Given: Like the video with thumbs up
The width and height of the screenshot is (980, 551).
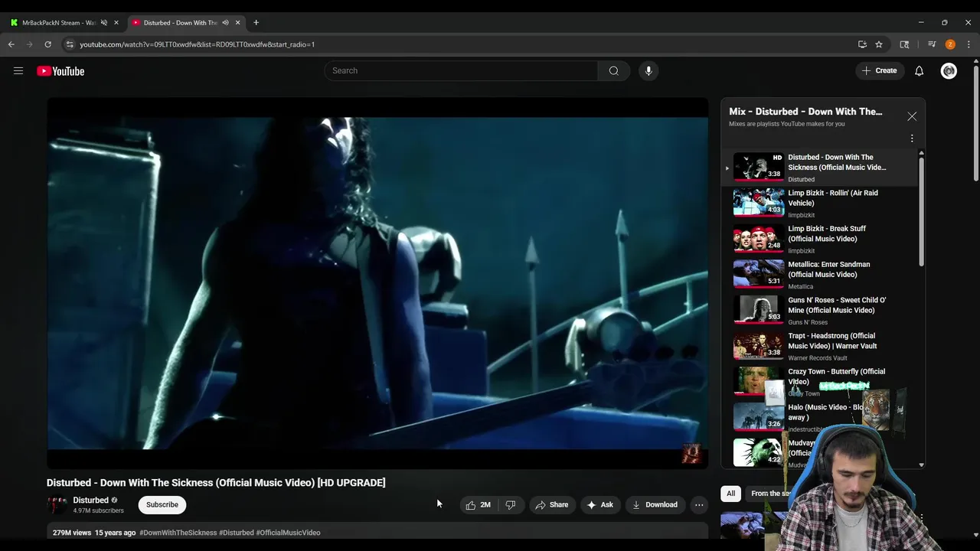Looking at the screenshot, I should coord(478,505).
